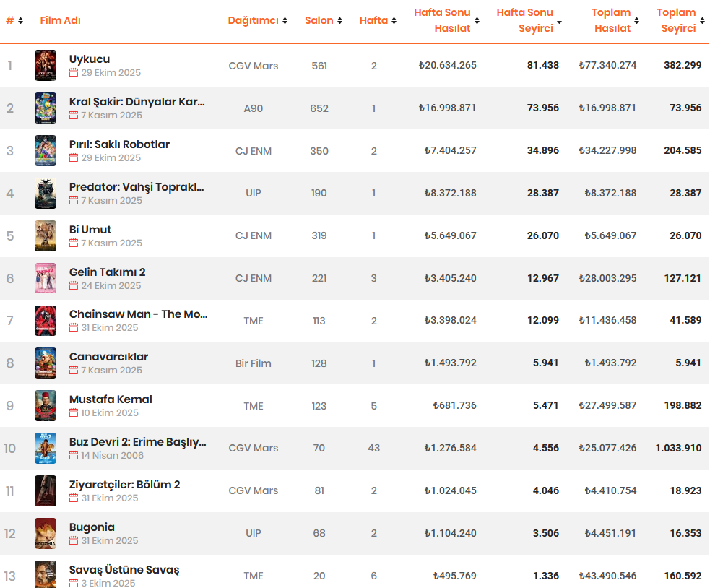Click calendar icon under Bi Umut title
The image size is (710, 588).
point(73,243)
